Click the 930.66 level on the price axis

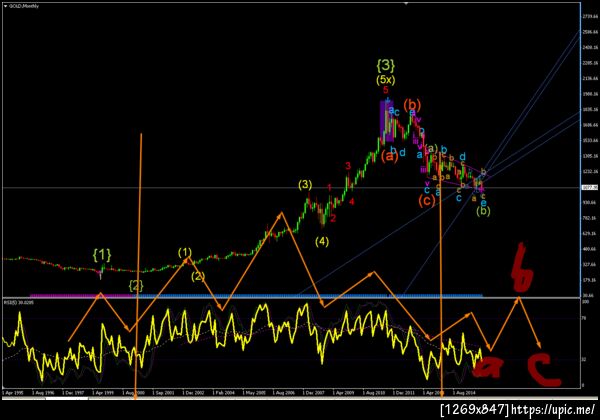point(590,202)
